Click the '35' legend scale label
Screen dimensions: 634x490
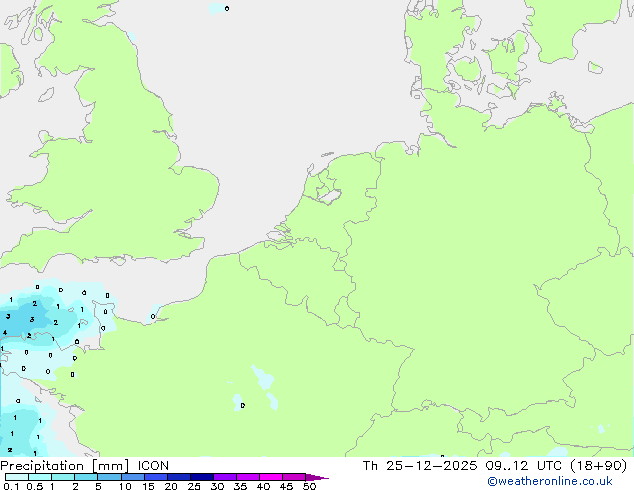240,486
